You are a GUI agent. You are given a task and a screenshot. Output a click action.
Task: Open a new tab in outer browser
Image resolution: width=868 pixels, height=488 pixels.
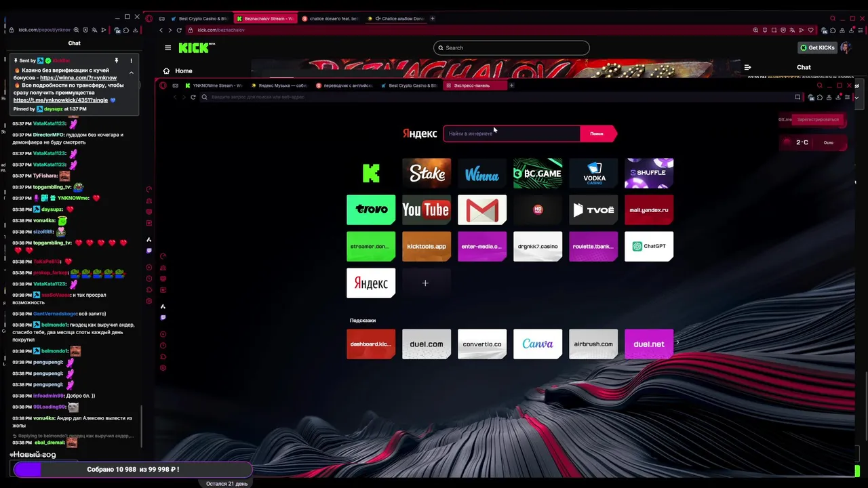(x=433, y=18)
